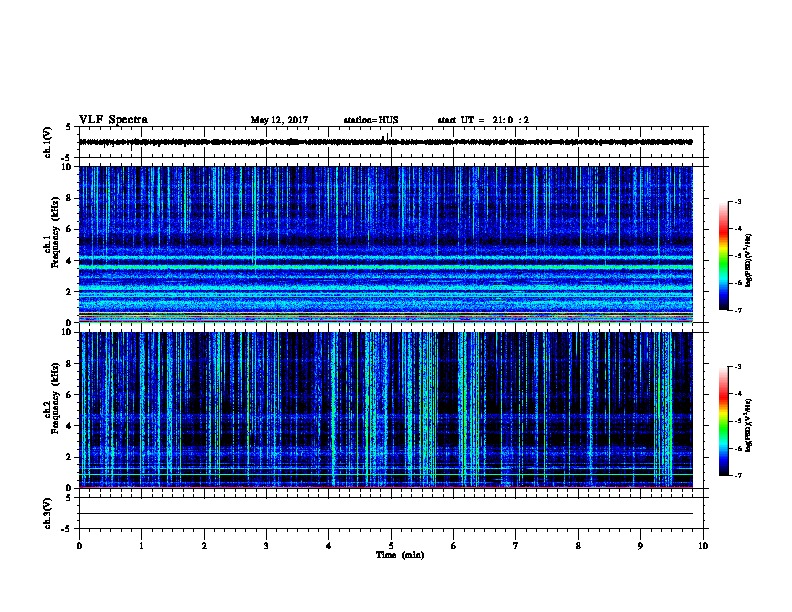Click the "-7" tick on ch.2 colorbar
This screenshot has width=792, height=612.
pyautogui.click(x=737, y=476)
